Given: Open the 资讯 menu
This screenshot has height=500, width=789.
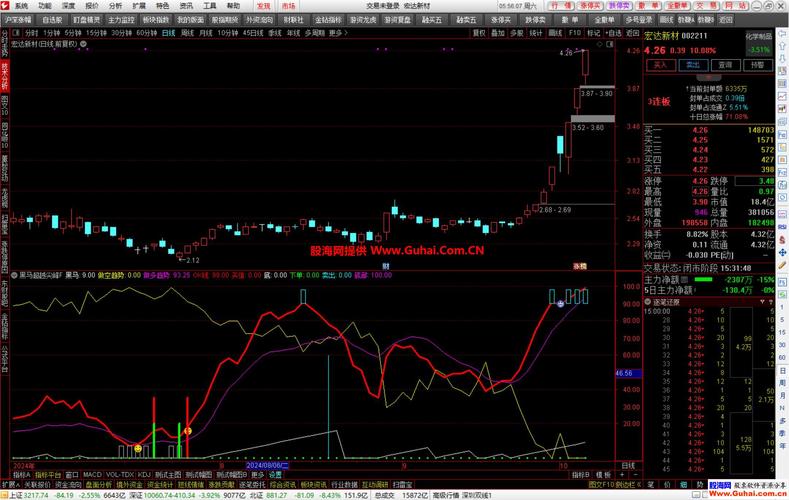Looking at the screenshot, I should point(186,6).
